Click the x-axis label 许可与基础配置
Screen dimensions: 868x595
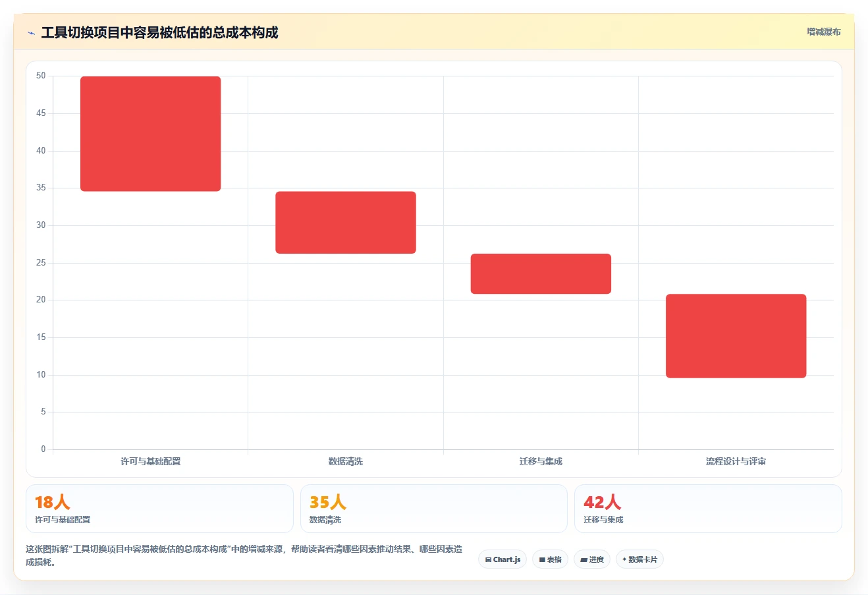pos(151,461)
